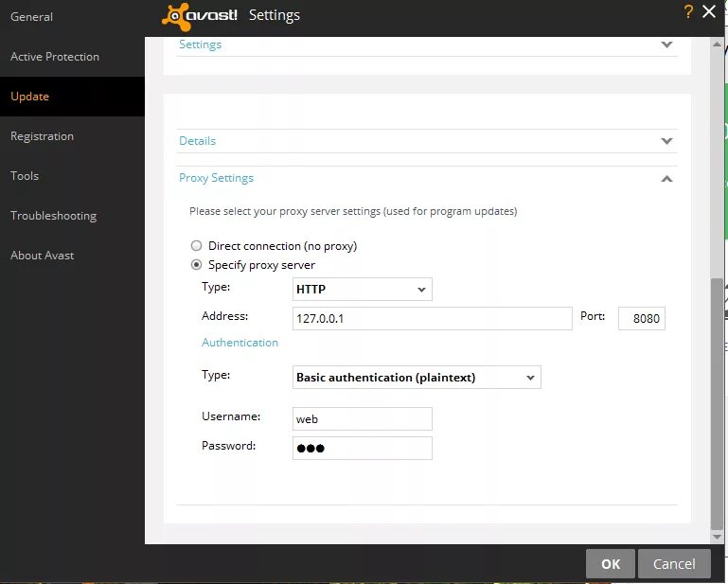Expand the Details section chevron
The height and width of the screenshot is (584, 728).
click(x=666, y=141)
